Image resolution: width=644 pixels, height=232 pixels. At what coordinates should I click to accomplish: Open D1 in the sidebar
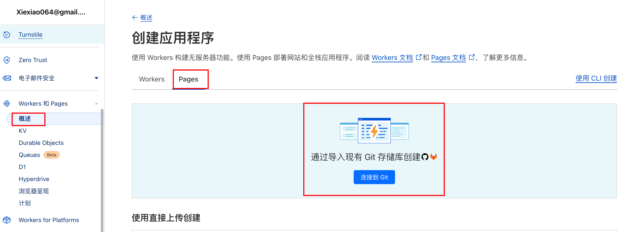pos(22,167)
